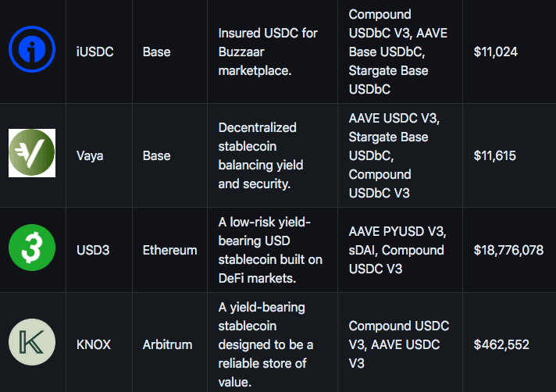Click the blue iUSDC info logo
The width and height of the screenshot is (556, 392).
33,52
